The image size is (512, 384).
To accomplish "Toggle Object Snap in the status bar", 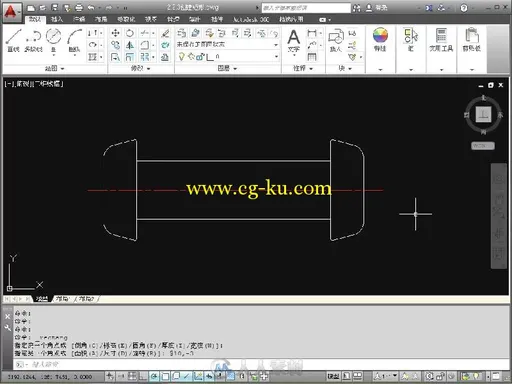I will [165, 376].
